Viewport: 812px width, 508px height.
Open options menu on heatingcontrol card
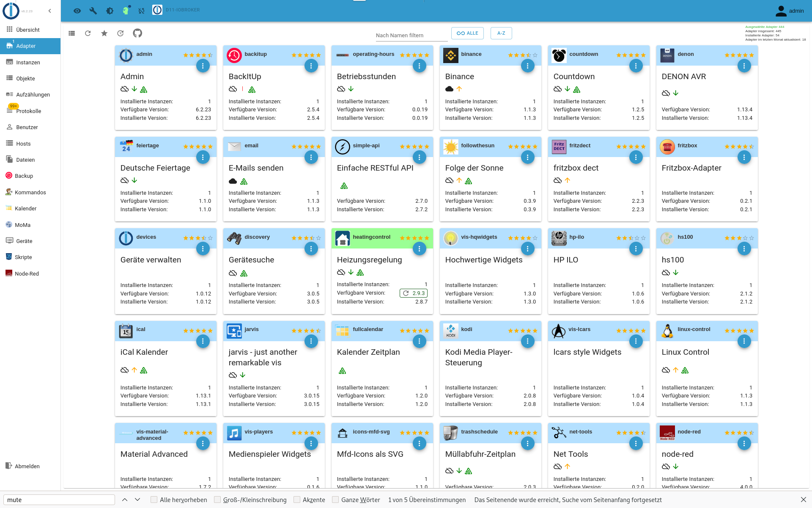pos(419,248)
